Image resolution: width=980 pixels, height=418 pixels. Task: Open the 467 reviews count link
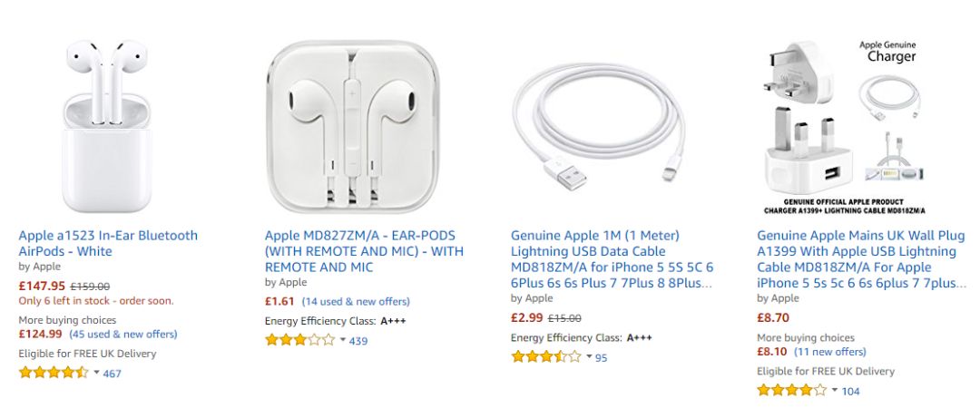(x=112, y=374)
